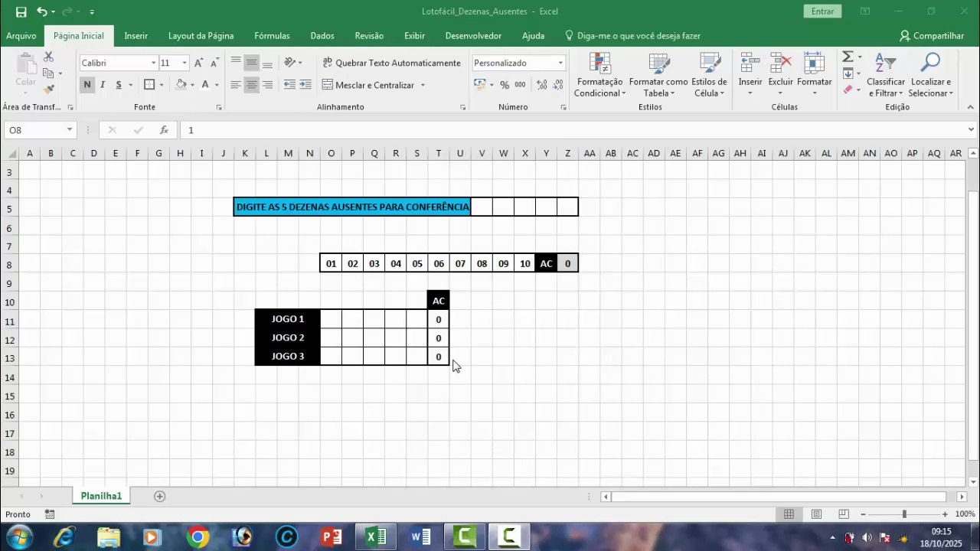Toggle Underline formatting
Viewport: 980px width, 551px height.
(x=119, y=85)
